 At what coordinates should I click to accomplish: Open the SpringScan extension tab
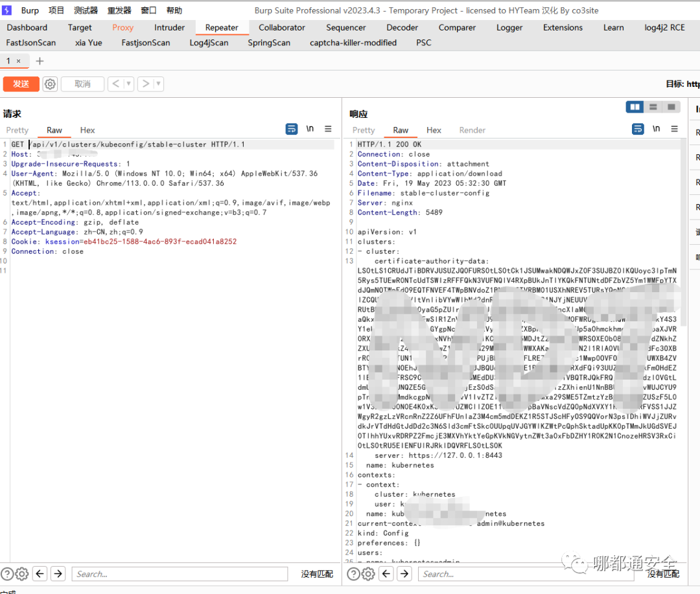pyautogui.click(x=269, y=43)
